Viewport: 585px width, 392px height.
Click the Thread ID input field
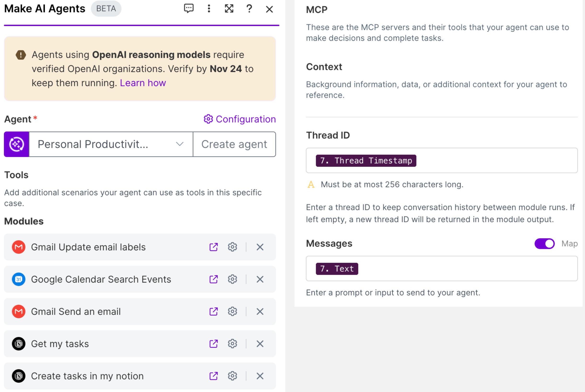442,160
